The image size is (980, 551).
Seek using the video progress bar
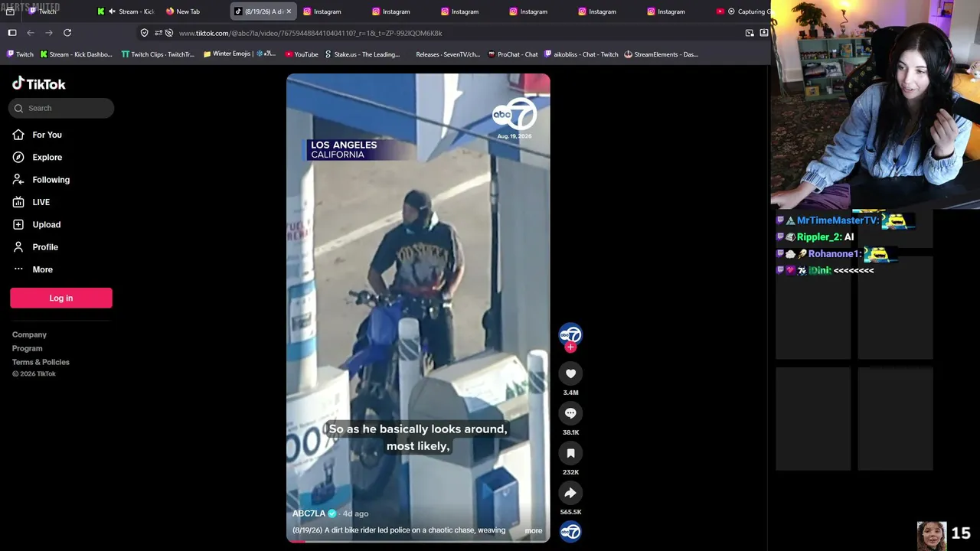(x=418, y=541)
